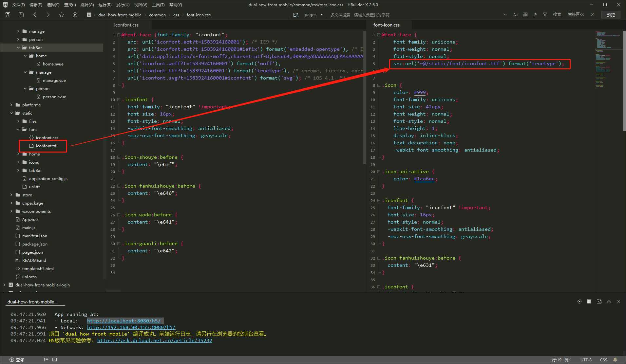Click the 登录 login status button

coord(17,360)
